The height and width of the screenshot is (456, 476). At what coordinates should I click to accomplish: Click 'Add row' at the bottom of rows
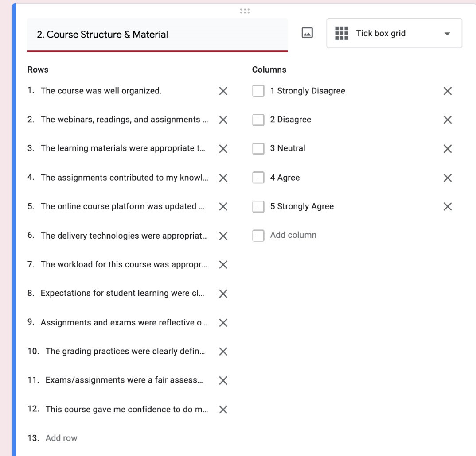coord(61,438)
